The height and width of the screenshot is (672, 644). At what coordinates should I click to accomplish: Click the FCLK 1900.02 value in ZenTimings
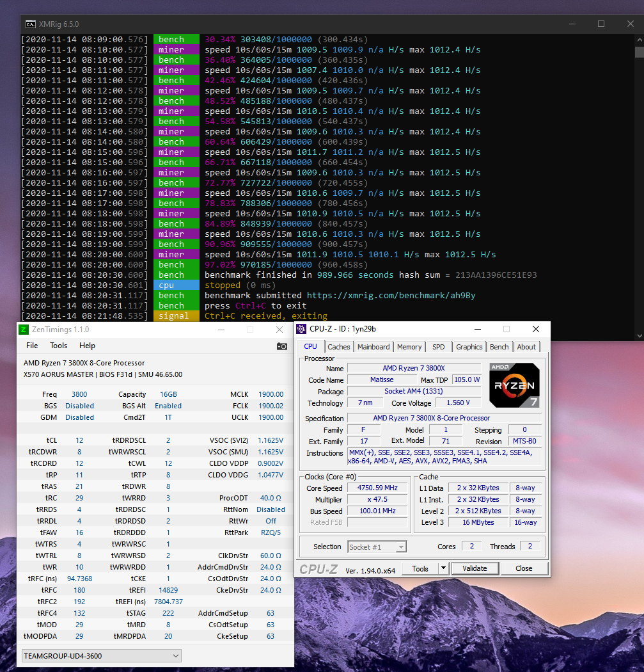click(x=271, y=406)
